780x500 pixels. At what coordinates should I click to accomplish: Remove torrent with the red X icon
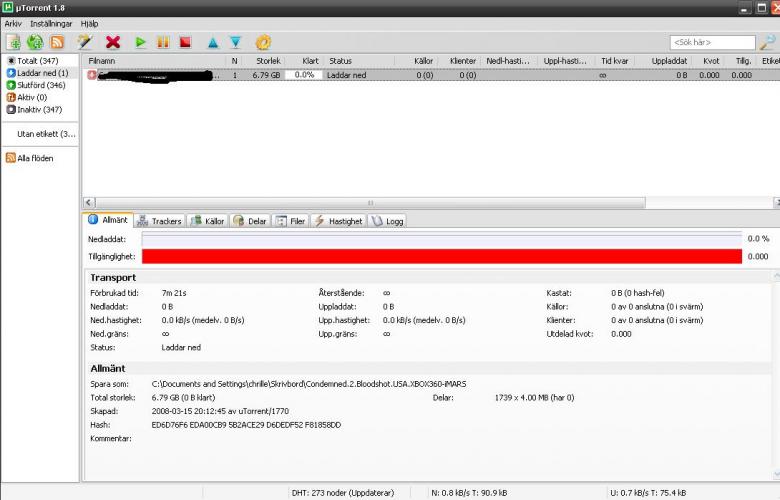[113, 42]
